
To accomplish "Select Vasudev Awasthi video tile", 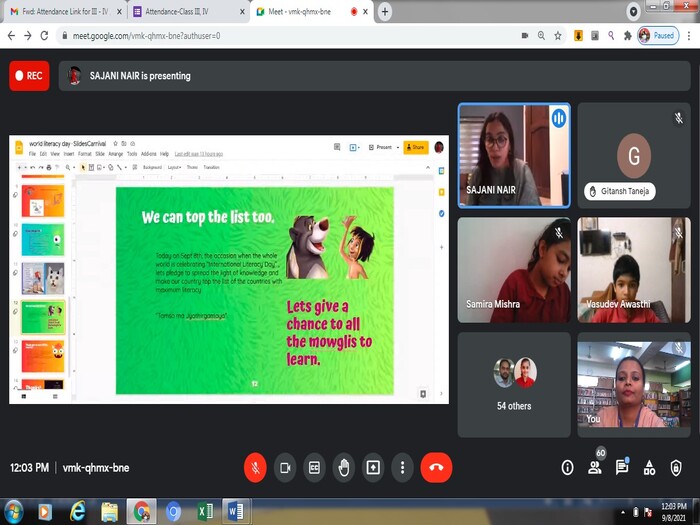I will click(x=634, y=270).
